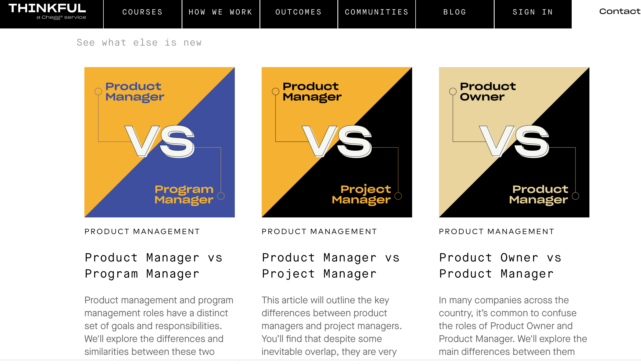641x364 pixels.
Task: Open article title Product Manager vs Project Manager
Action: point(331,266)
